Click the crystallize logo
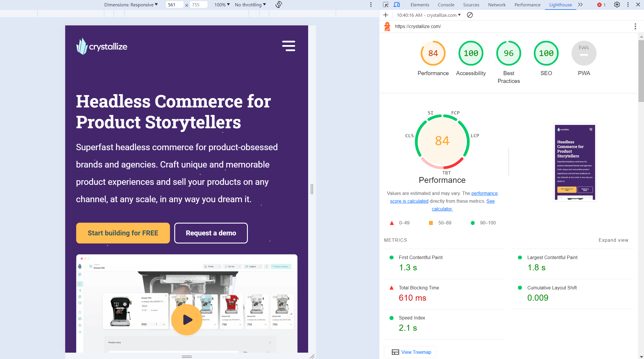 pyautogui.click(x=102, y=46)
